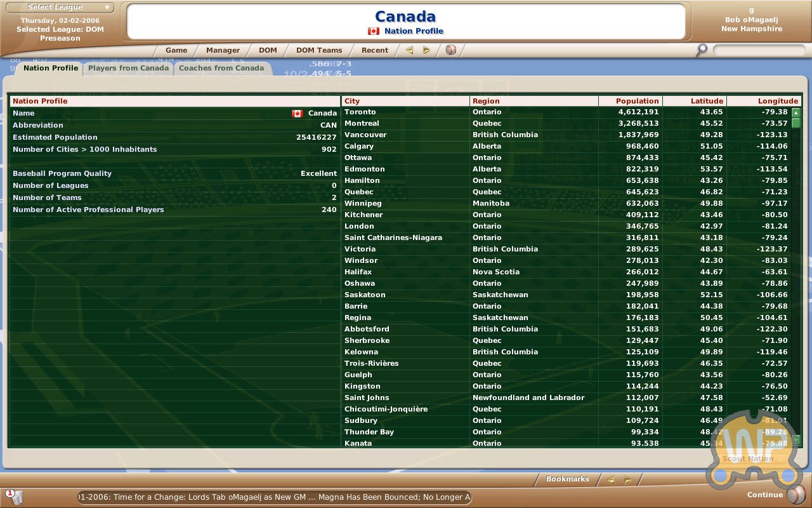This screenshot has height=508, width=812.
Task: Click the previous bookmark arrow
Action: point(610,480)
